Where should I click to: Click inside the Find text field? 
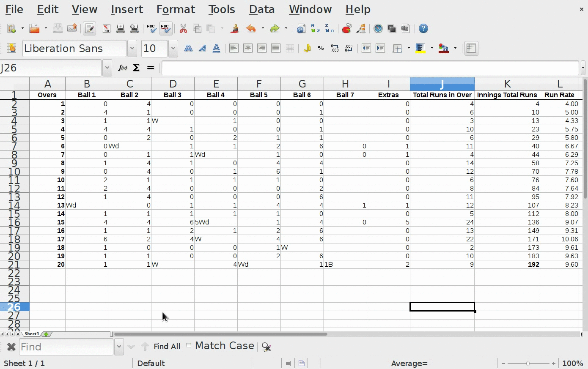(x=66, y=347)
